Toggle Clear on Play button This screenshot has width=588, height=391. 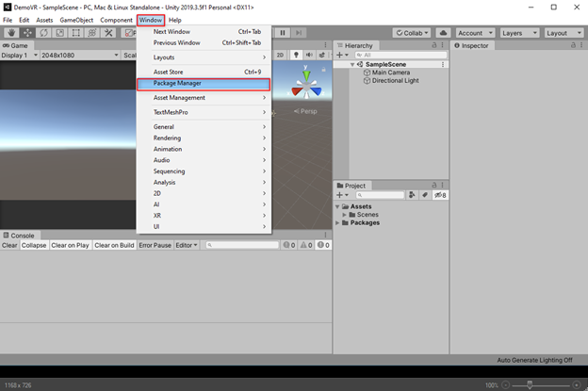[x=70, y=245]
